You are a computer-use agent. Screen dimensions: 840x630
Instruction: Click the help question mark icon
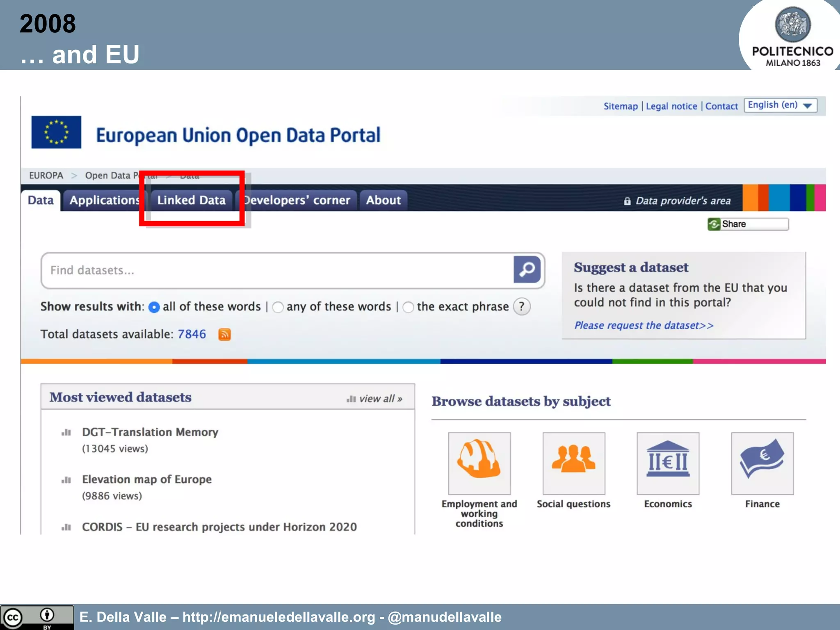pos(522,306)
